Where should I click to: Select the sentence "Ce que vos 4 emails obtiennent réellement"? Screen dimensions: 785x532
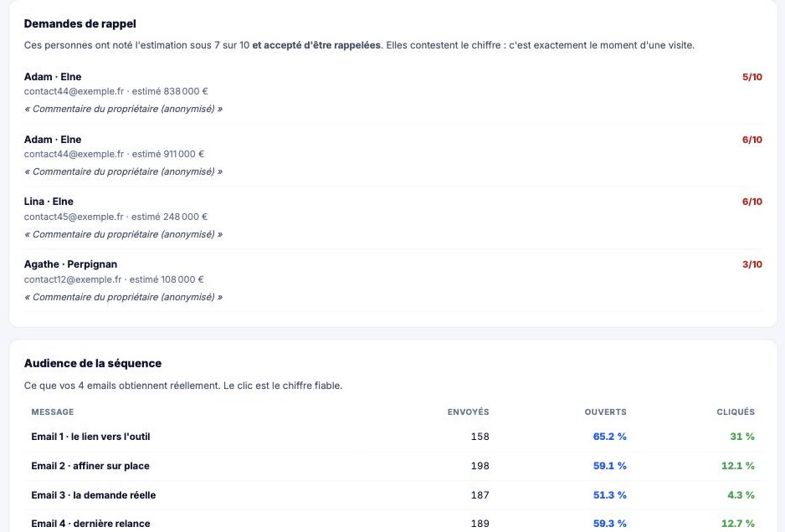coord(121,386)
